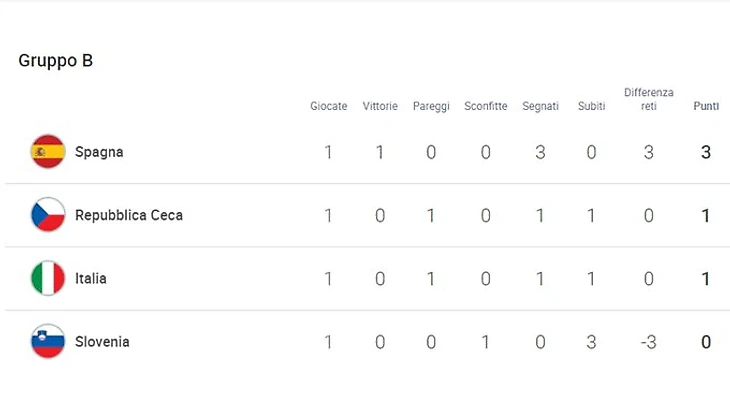The height and width of the screenshot is (411, 730).
Task: Click the Czech Republic flag icon
Action: coord(48,215)
